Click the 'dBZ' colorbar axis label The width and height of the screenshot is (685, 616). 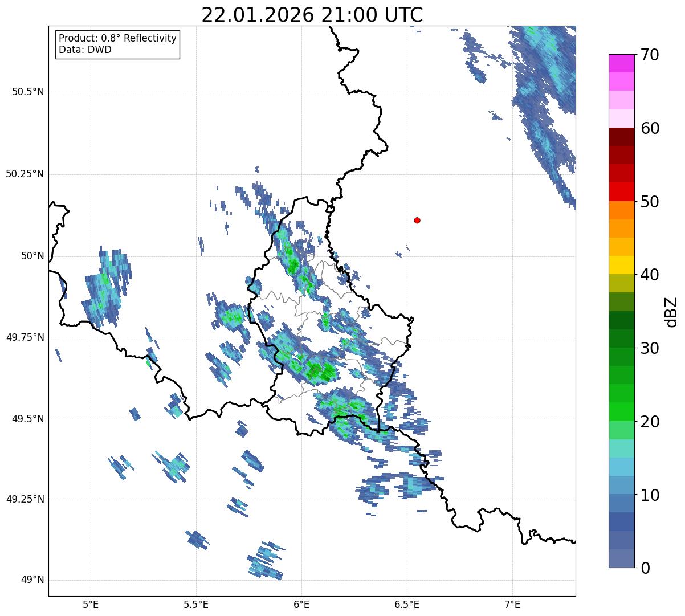671,312
